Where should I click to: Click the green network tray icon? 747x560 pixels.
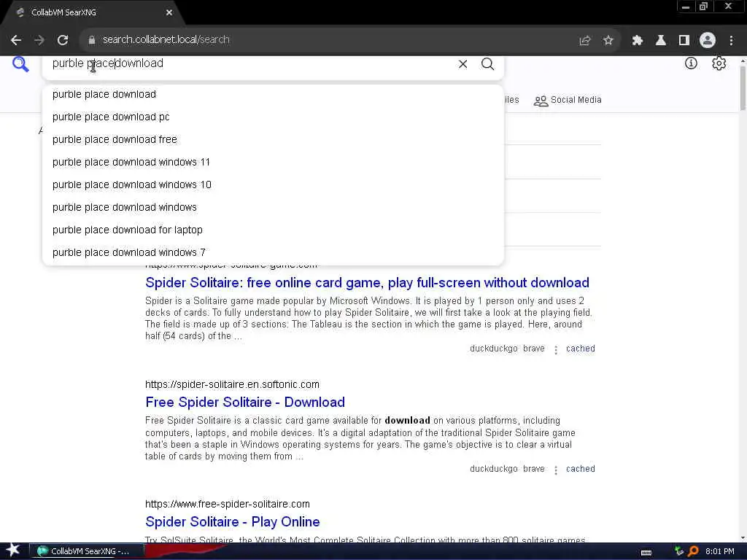tap(679, 551)
